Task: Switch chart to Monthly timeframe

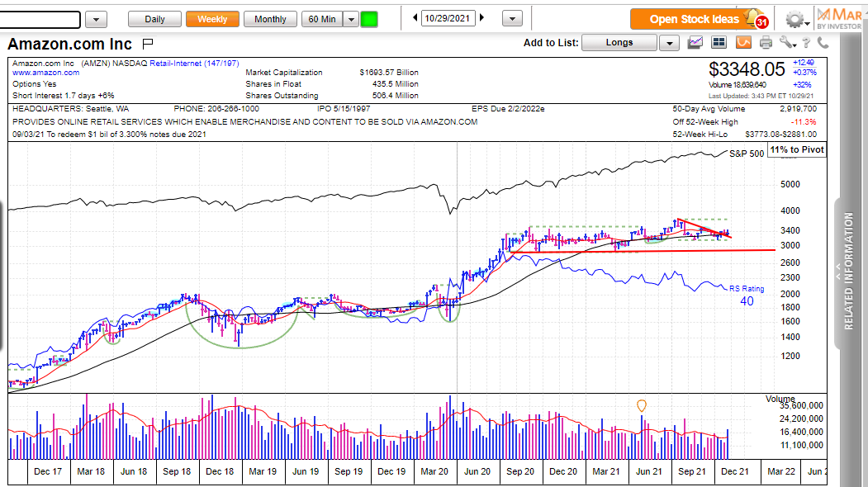Action: coord(270,19)
